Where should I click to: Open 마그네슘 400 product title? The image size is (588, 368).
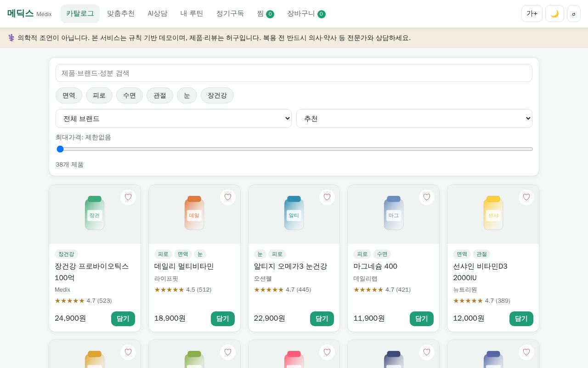coord(375,266)
